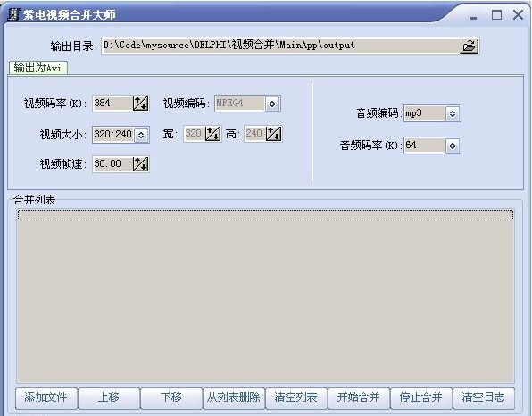Select the 输出为Avi tab

click(x=38, y=68)
